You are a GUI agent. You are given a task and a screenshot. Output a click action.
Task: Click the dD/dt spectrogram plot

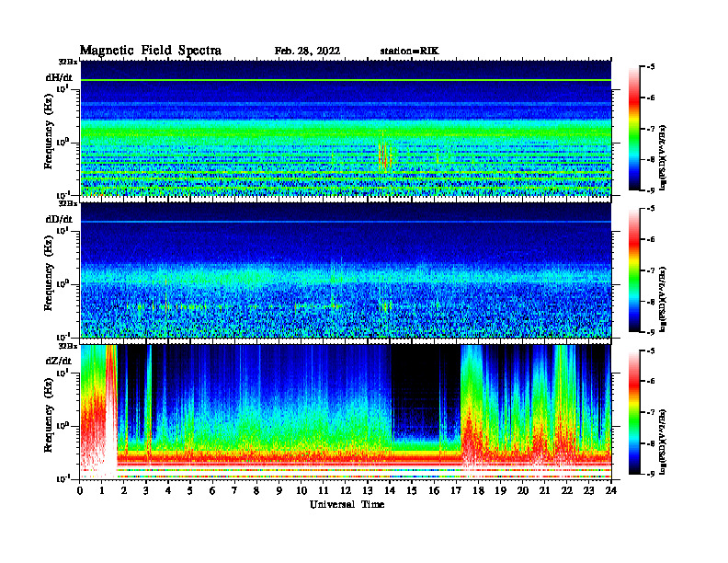click(x=346, y=270)
